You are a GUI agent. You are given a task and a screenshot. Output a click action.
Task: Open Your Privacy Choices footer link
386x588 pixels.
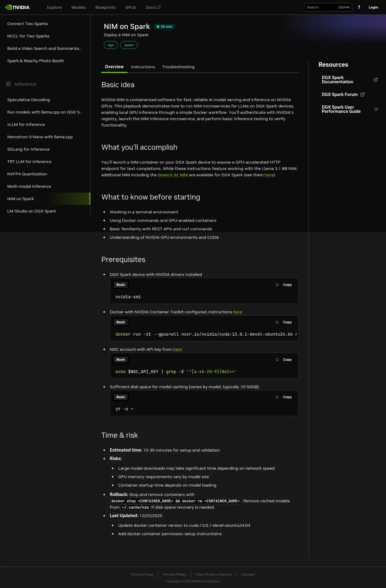(214, 574)
